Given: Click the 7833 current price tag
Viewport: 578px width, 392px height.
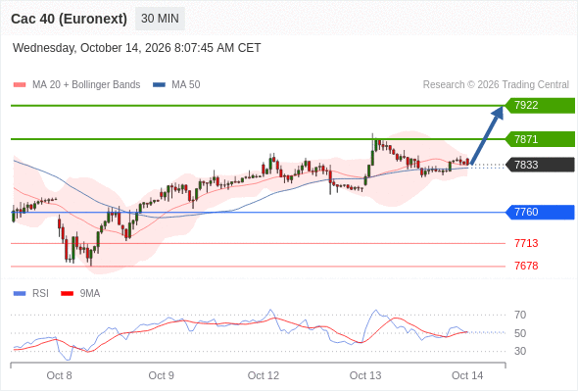Looking at the screenshot, I should pos(540,165).
